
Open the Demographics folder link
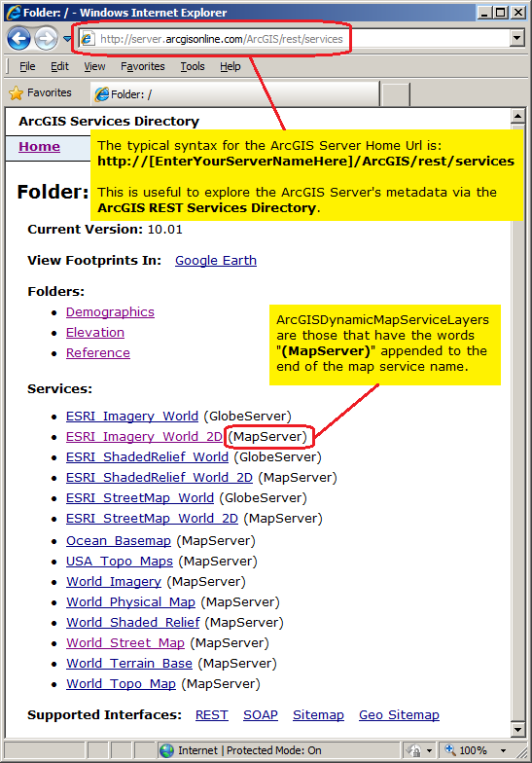tap(111, 311)
